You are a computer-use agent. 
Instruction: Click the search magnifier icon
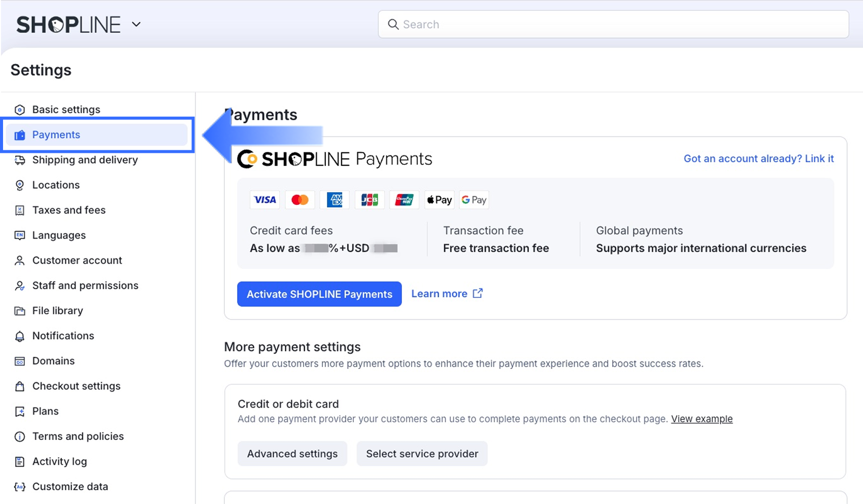[393, 24]
